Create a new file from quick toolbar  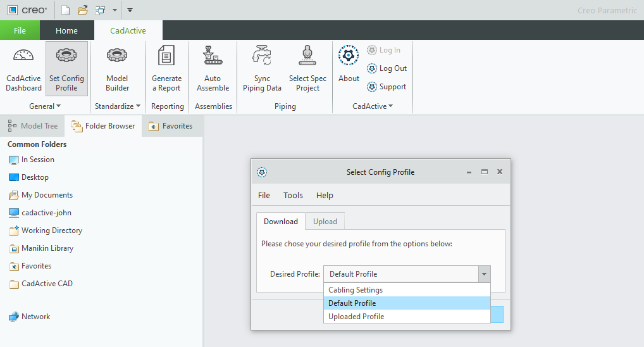[65, 10]
